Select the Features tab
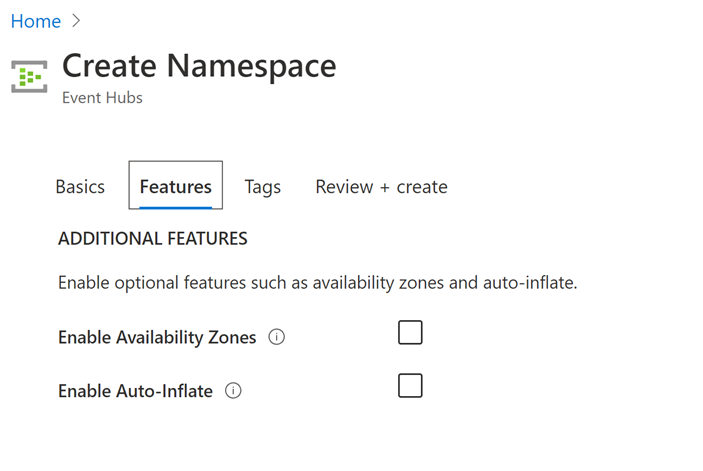 pos(176,187)
